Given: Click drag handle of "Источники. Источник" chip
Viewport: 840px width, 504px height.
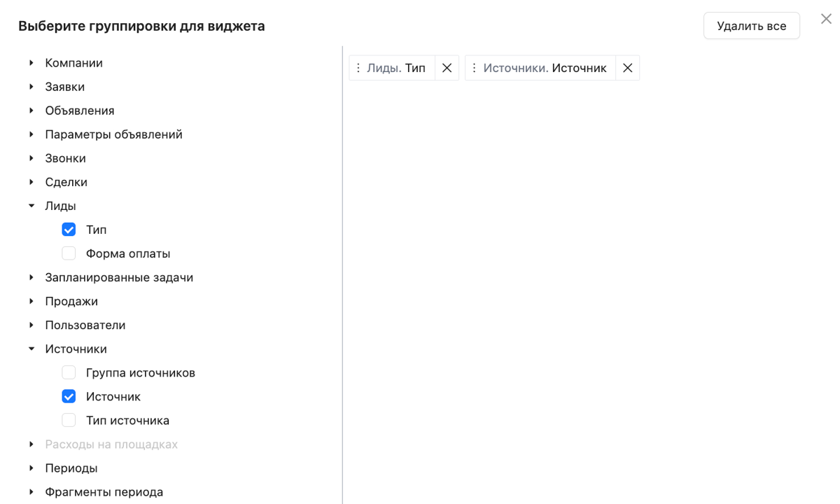Looking at the screenshot, I should coord(474,68).
